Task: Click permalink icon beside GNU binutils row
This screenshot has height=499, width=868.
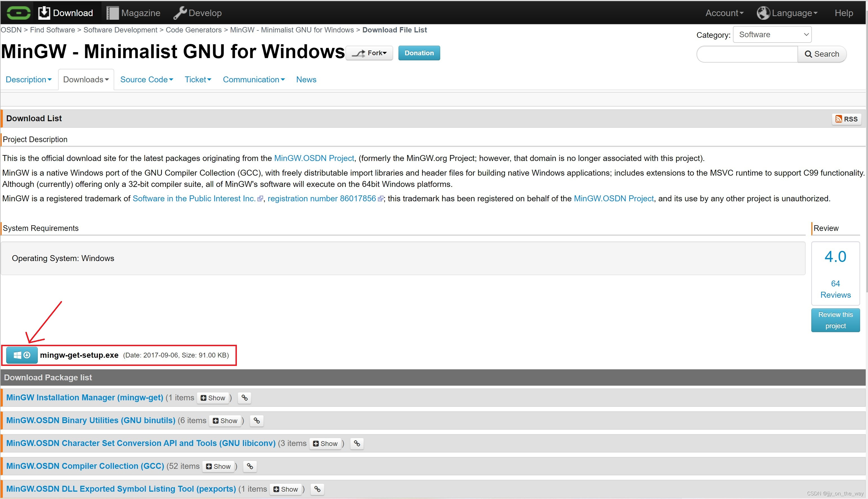Action: 256,421
